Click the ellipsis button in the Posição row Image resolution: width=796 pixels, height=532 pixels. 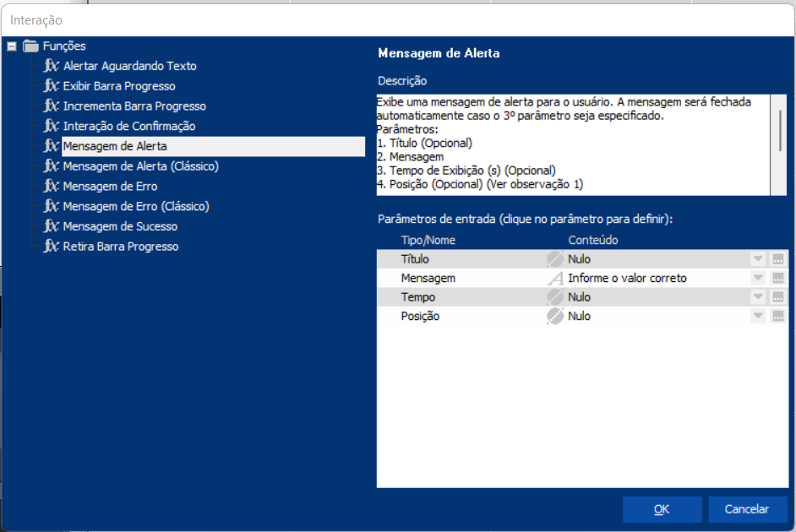[778, 316]
